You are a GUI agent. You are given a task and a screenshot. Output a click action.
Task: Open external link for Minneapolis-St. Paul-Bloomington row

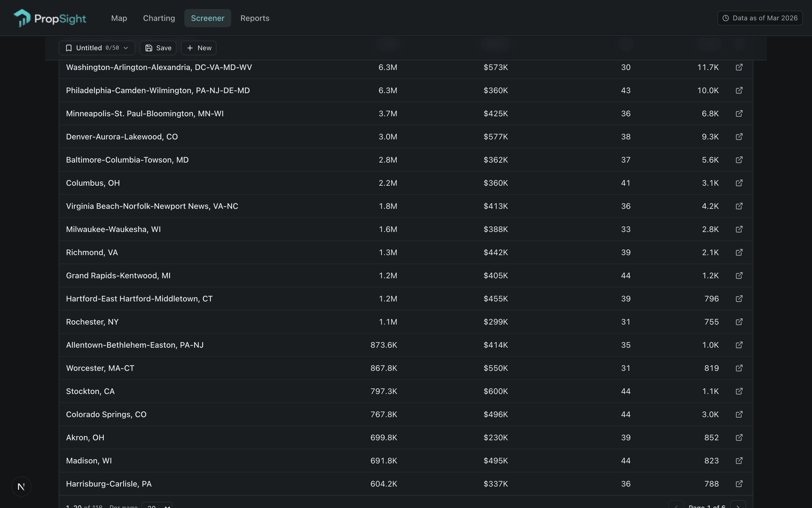click(x=739, y=113)
